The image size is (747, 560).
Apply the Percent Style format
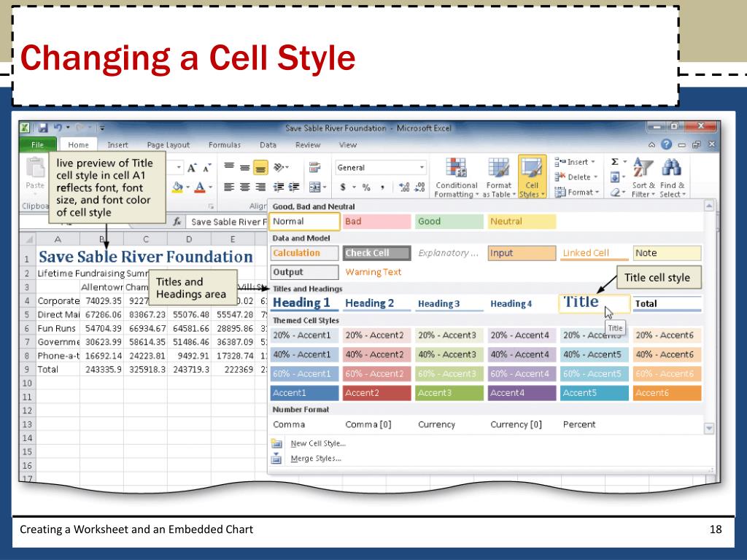point(366,187)
